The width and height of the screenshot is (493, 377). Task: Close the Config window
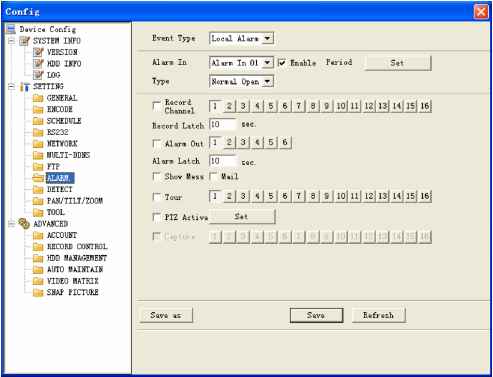(x=481, y=12)
